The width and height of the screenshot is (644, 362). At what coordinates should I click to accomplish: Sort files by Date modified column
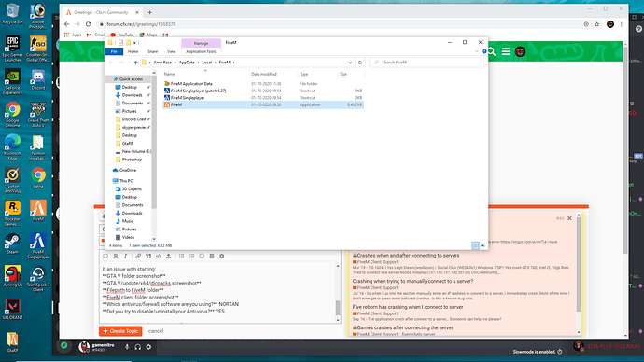pos(264,74)
